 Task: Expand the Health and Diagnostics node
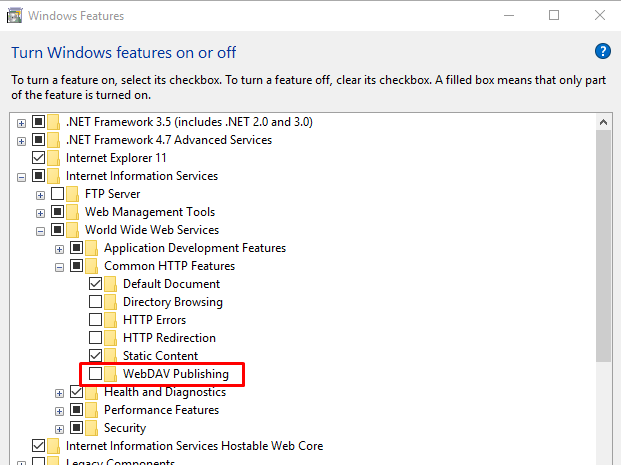click(59, 393)
